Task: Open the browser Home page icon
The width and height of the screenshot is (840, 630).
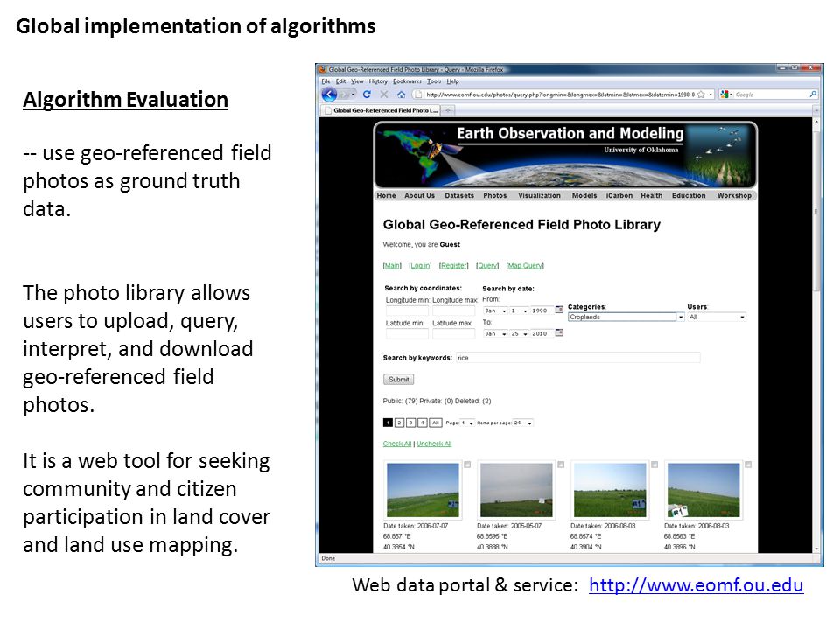Action: point(401,94)
